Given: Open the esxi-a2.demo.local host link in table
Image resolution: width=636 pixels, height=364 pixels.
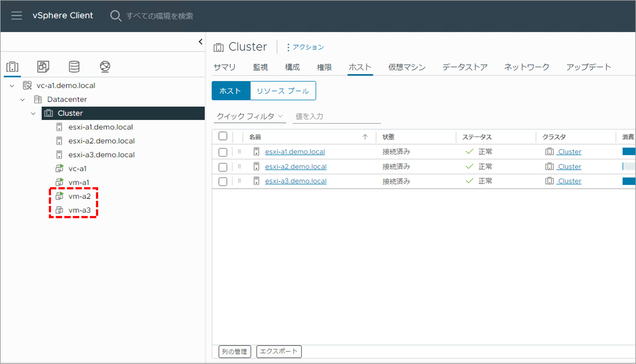Looking at the screenshot, I should [x=296, y=167].
